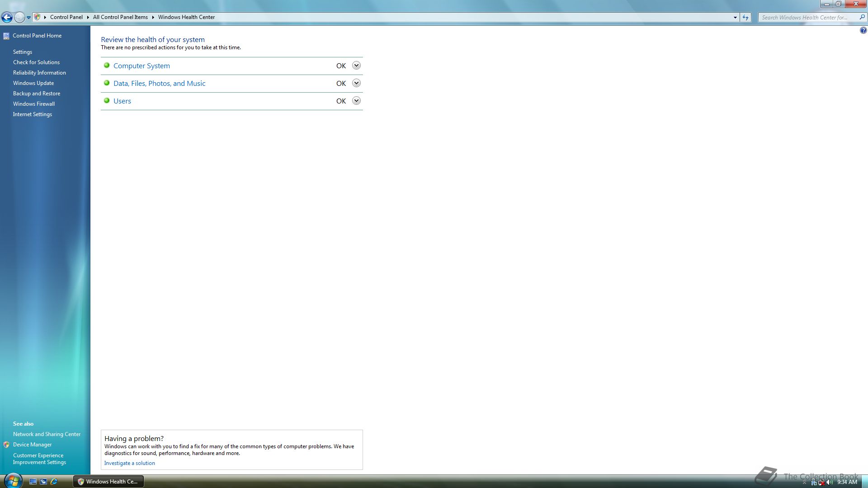Click the Users green status icon
Viewport: 868px width, 488px height.
tap(107, 100)
